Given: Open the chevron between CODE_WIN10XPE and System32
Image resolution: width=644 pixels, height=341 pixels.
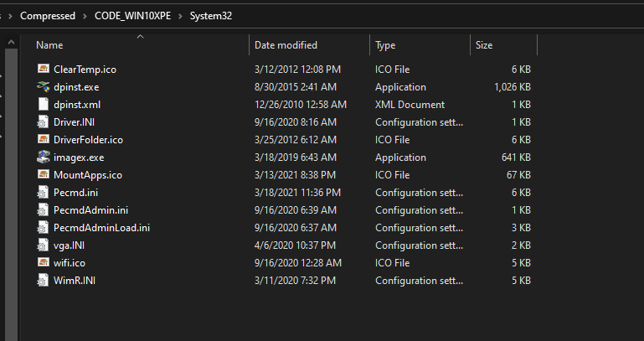Looking at the screenshot, I should pos(182,16).
